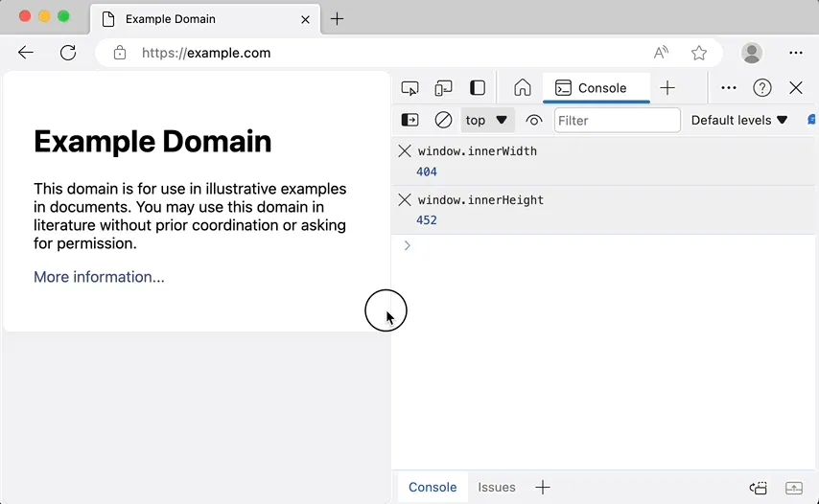Clear the console with the ban icon
This screenshot has height=504, width=819.
pyautogui.click(x=443, y=120)
